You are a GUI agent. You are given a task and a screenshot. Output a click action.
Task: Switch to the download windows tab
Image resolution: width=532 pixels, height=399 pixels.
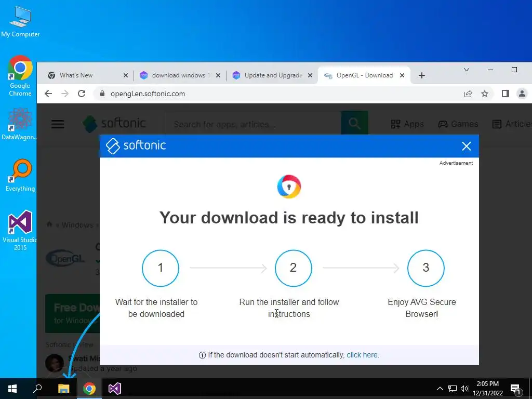point(180,75)
